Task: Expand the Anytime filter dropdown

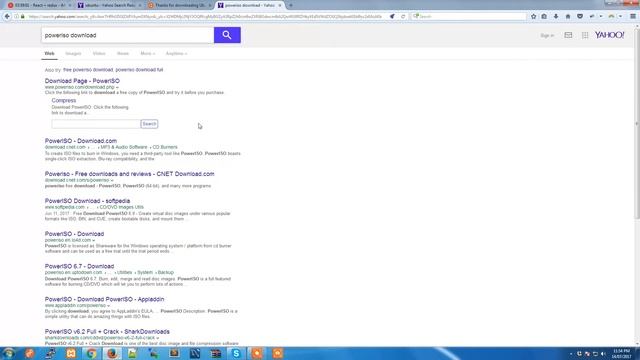Action: pyautogui.click(x=176, y=53)
